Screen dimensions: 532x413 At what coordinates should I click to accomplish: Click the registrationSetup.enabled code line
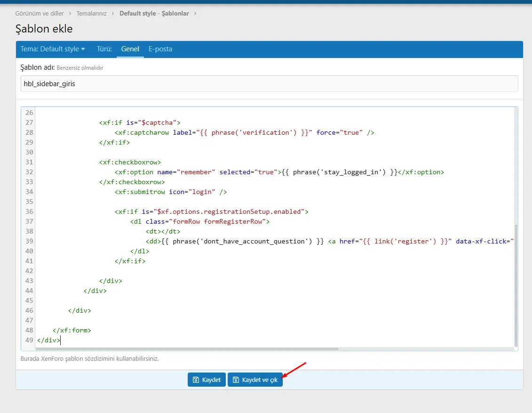(211, 211)
